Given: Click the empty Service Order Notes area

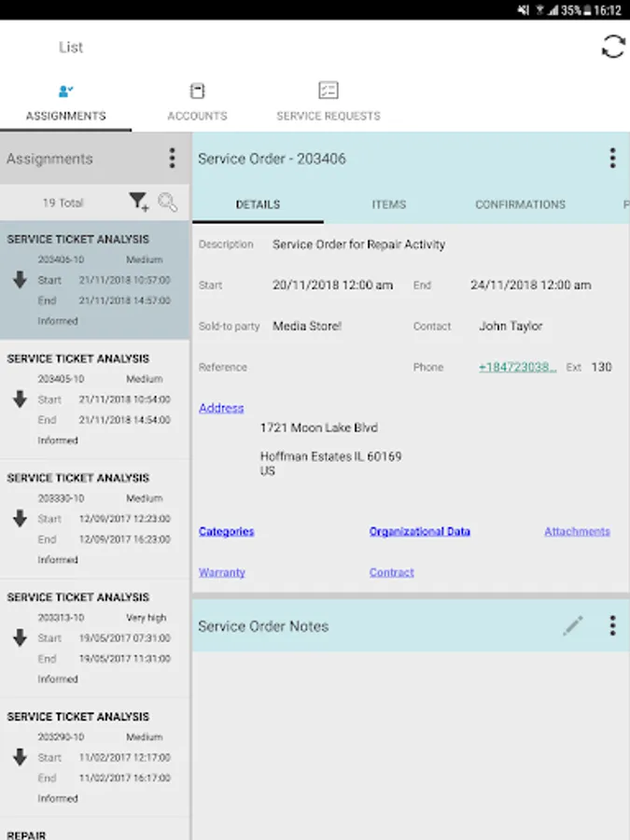Looking at the screenshot, I should coord(411,746).
